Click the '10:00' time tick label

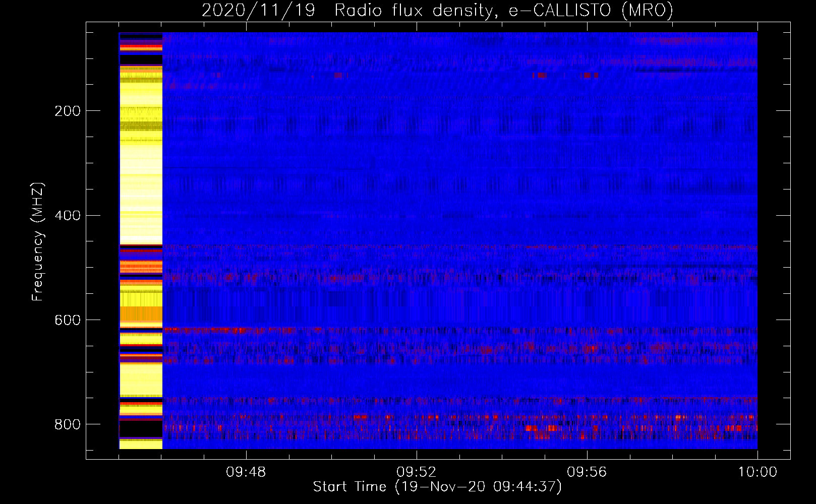coord(757,472)
